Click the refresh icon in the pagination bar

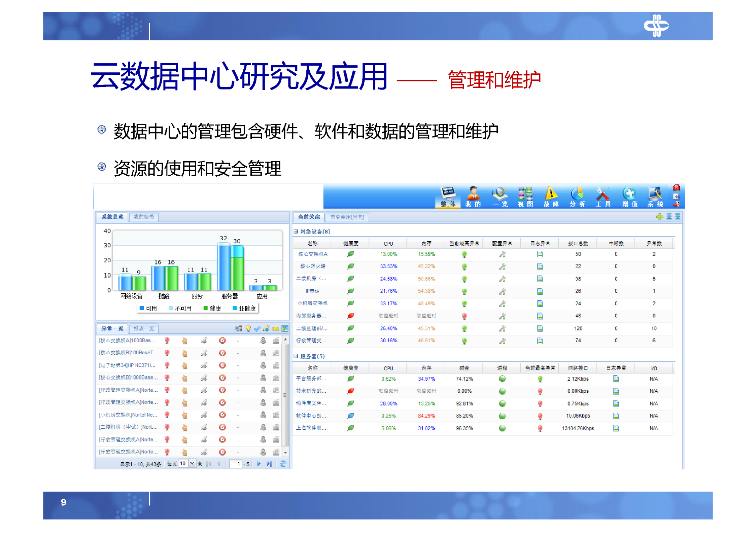(283, 464)
